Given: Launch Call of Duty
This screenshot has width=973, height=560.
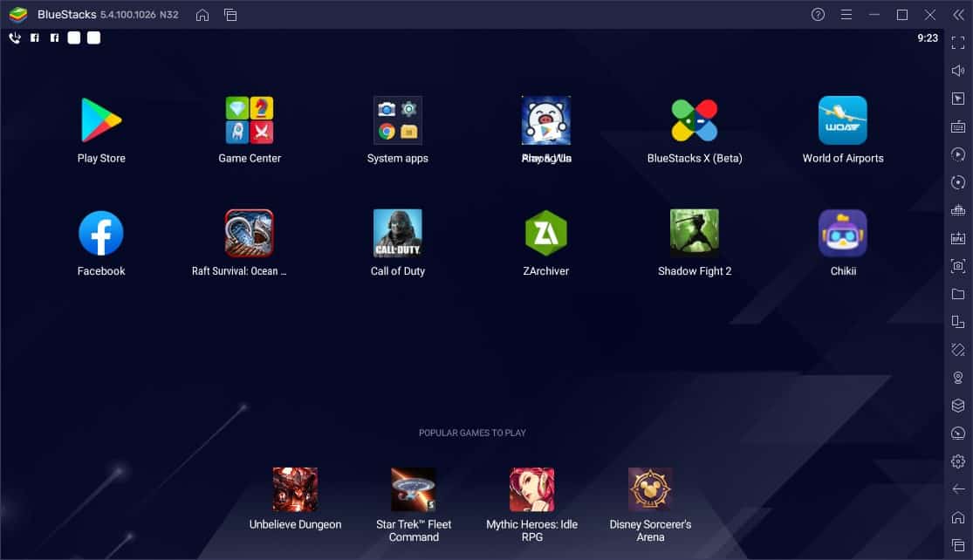Looking at the screenshot, I should pyautogui.click(x=398, y=233).
